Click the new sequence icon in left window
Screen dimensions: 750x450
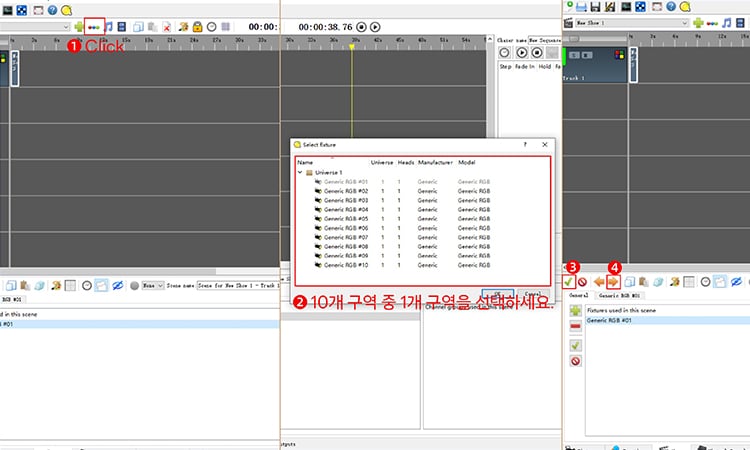coord(94,27)
